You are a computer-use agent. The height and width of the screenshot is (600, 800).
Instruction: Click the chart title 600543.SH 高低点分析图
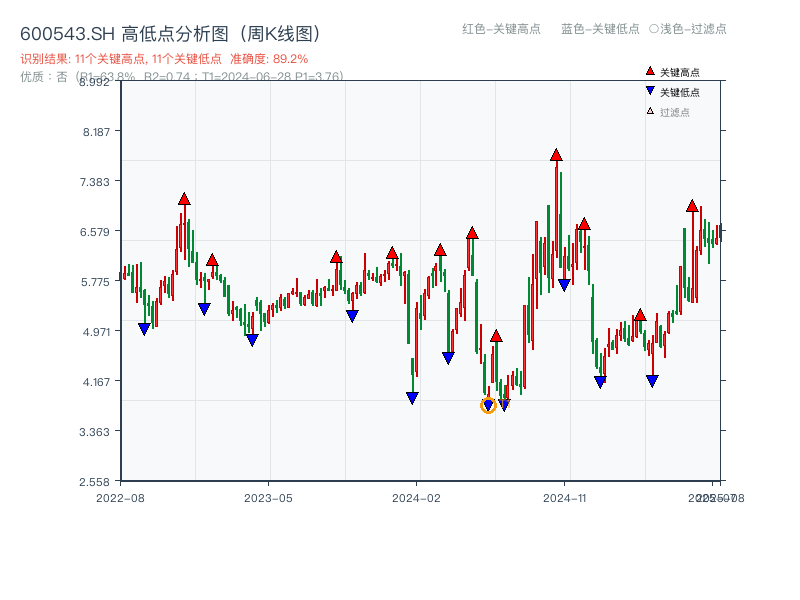171,34
